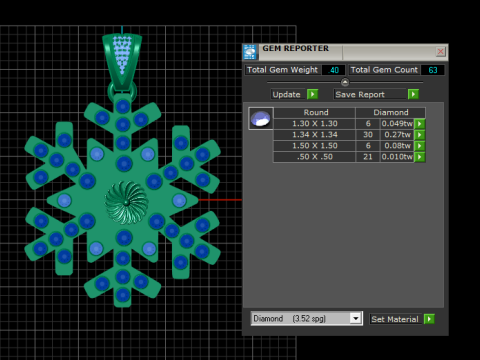The width and height of the screenshot is (480, 360).
Task: Close the Gem Reporter window
Action: [440, 52]
